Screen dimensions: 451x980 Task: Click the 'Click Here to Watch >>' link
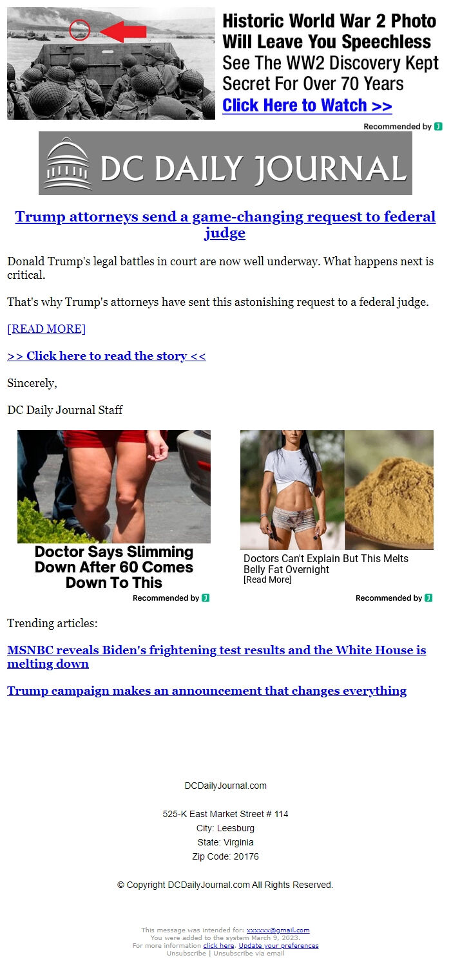click(x=307, y=105)
